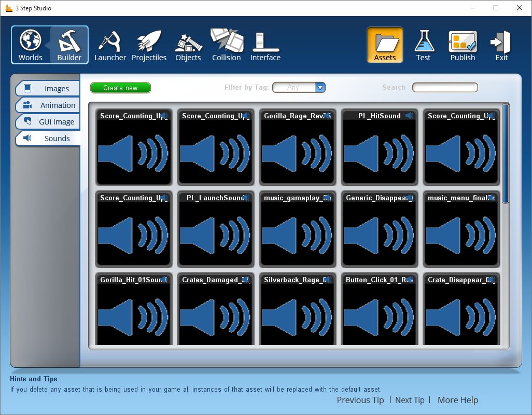Open the Interface section icon
Viewport: 532px width, 415px height.
[x=265, y=42]
